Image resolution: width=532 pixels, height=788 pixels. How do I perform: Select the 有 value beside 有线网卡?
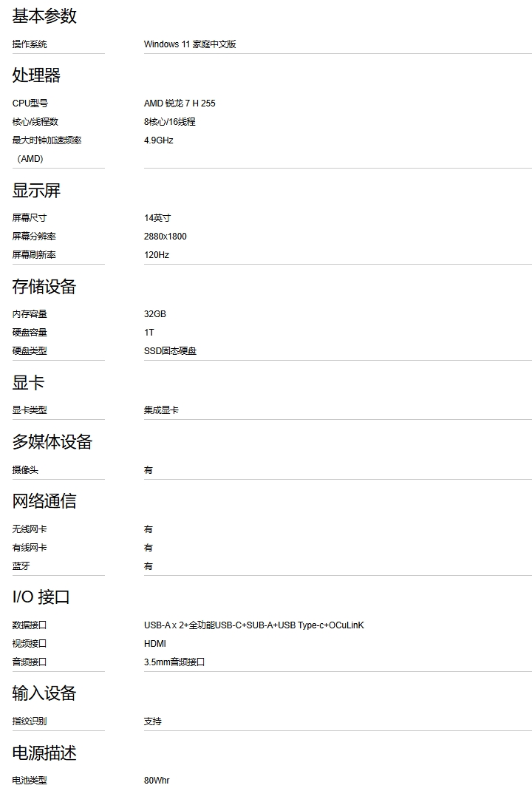[x=149, y=548]
